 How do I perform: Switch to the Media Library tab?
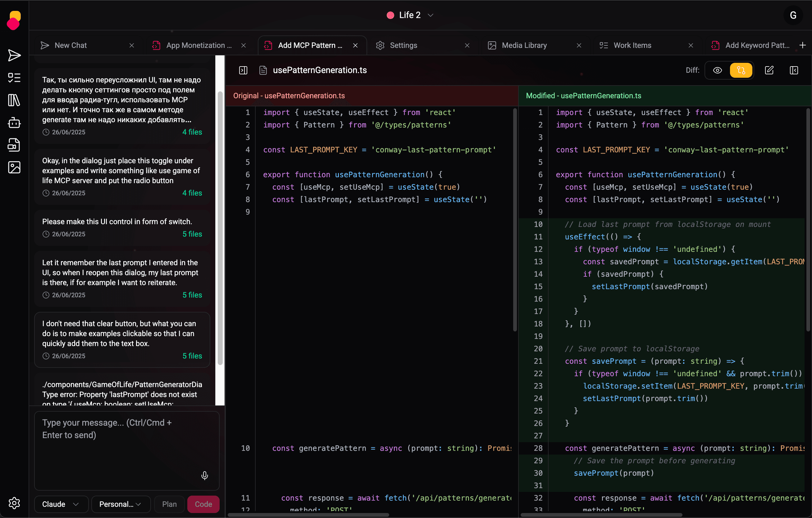pyautogui.click(x=524, y=45)
